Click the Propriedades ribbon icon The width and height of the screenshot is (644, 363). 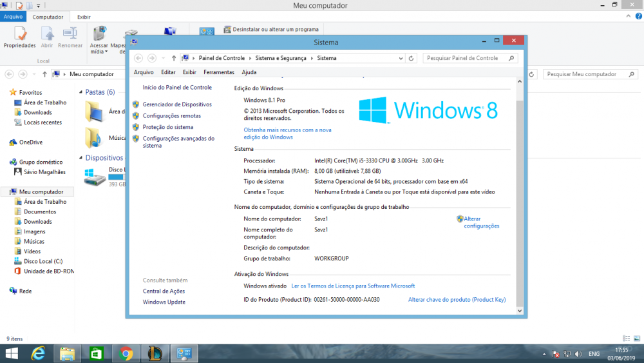(x=19, y=37)
